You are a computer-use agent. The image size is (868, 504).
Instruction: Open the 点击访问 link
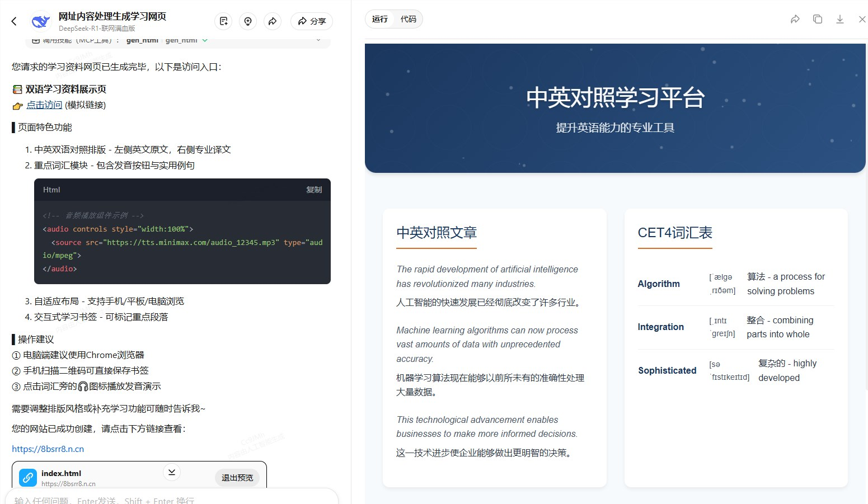tap(44, 105)
